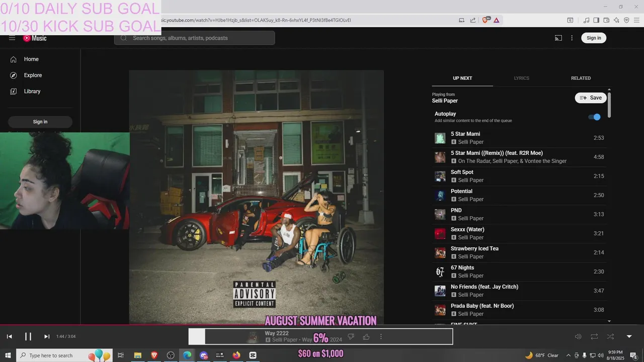Play Strawberry Iced Tea from queue
Viewport: 644px width, 362px height.
click(519, 252)
